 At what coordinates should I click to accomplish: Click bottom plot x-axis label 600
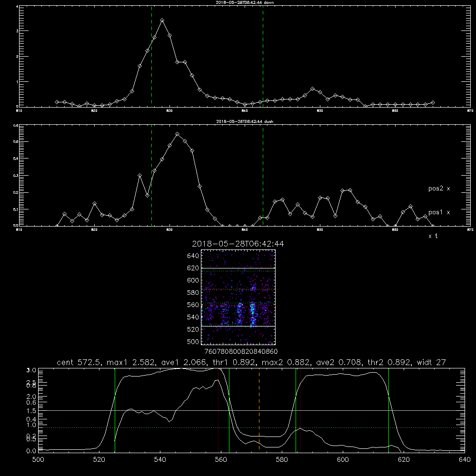[343, 460]
